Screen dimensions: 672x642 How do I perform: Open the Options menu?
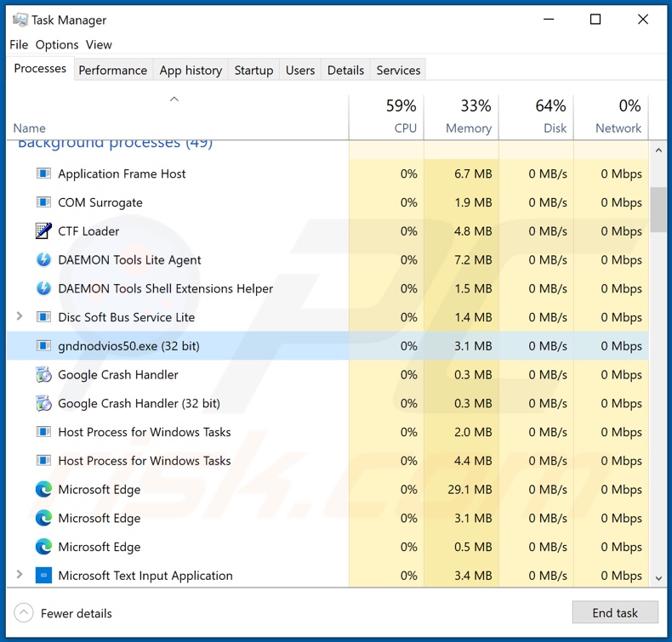point(57,44)
